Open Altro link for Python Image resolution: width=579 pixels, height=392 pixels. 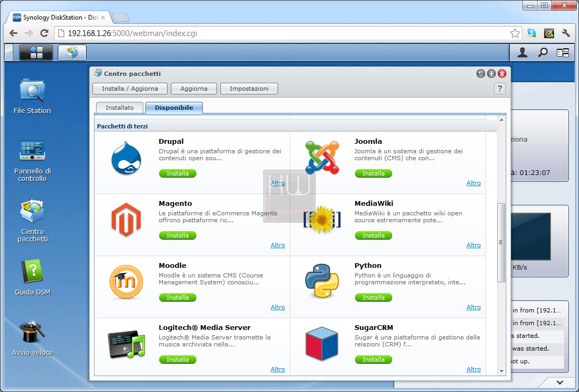coord(473,307)
